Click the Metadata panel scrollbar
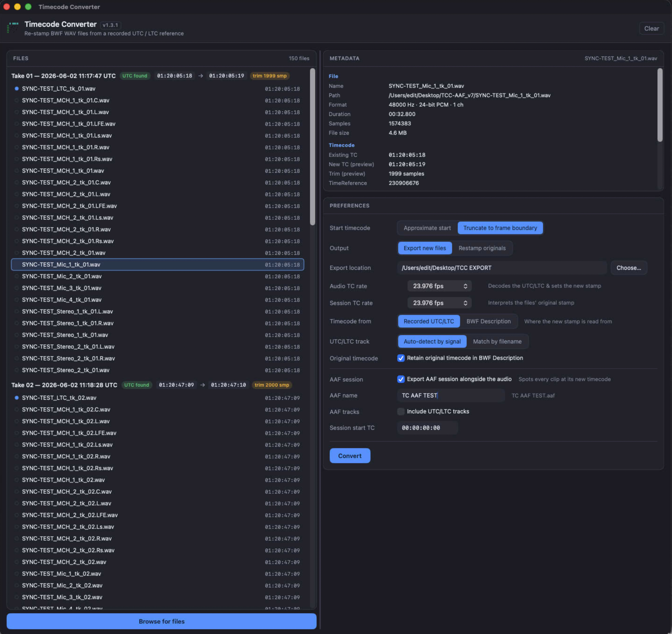 pos(660,105)
